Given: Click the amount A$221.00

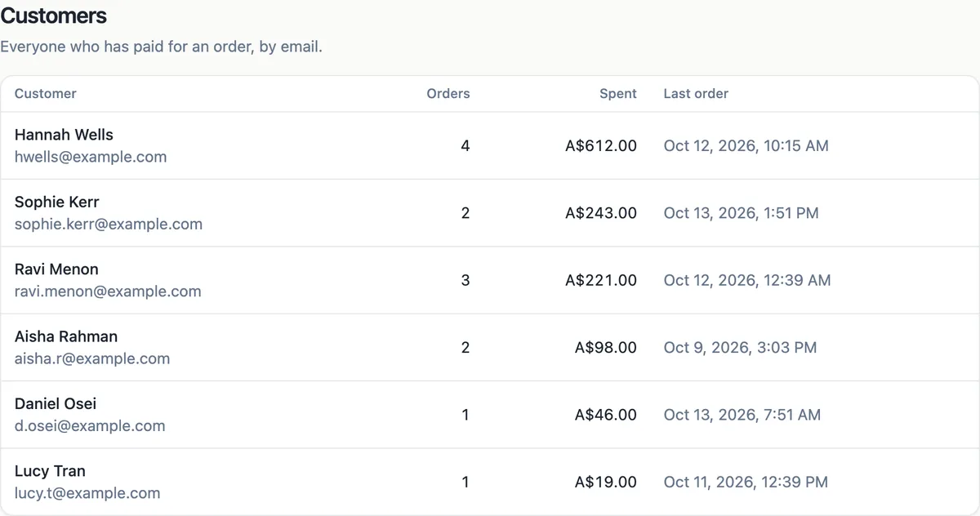Looking at the screenshot, I should 601,280.
